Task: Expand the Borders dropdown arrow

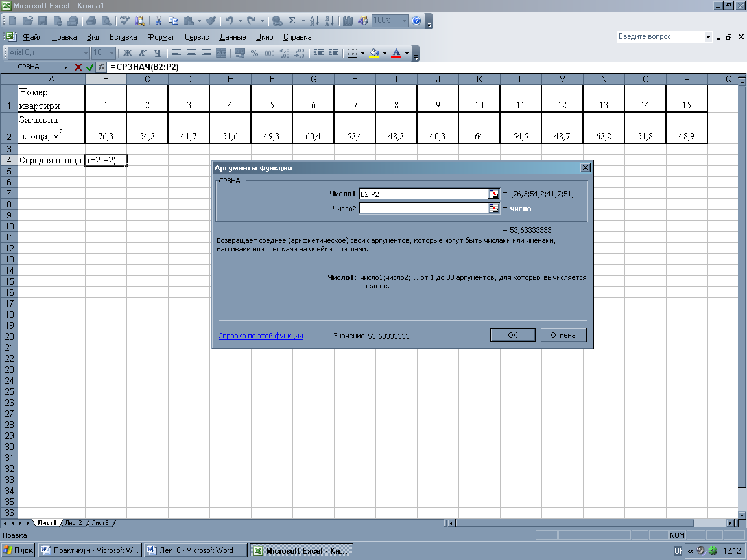Action: click(362, 53)
